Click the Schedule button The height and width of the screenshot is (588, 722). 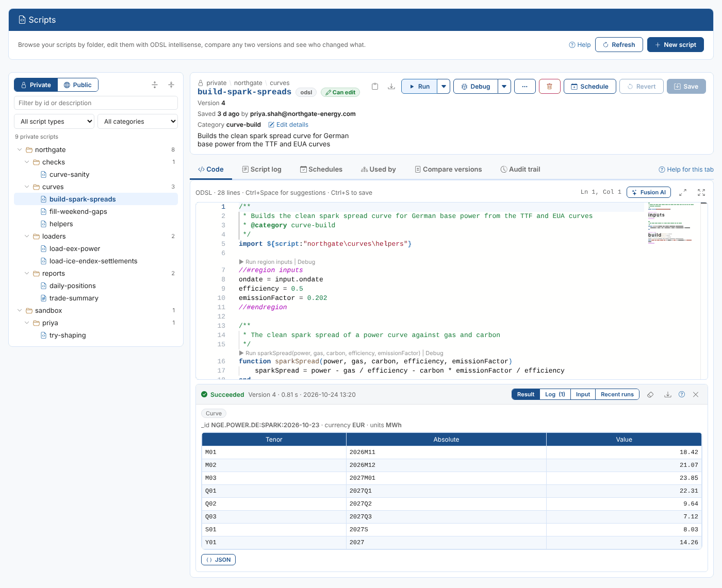pyautogui.click(x=589, y=87)
